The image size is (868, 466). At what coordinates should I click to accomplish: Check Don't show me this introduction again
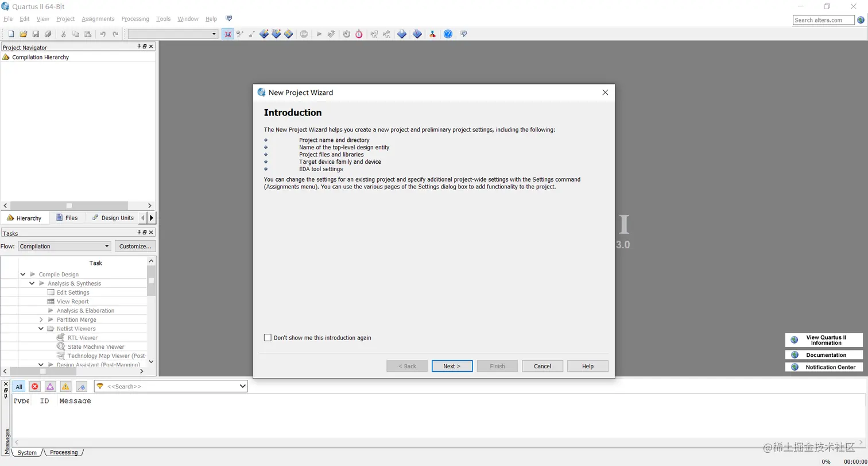coord(268,338)
